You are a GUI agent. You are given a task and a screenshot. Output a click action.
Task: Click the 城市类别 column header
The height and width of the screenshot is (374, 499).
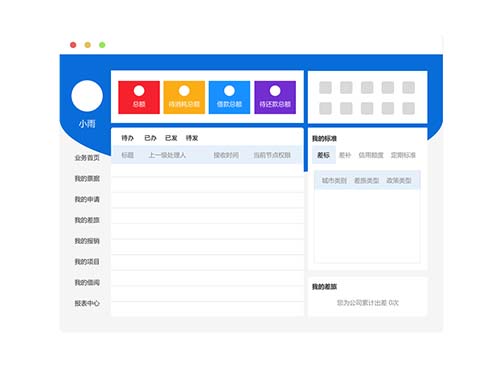[x=334, y=181]
